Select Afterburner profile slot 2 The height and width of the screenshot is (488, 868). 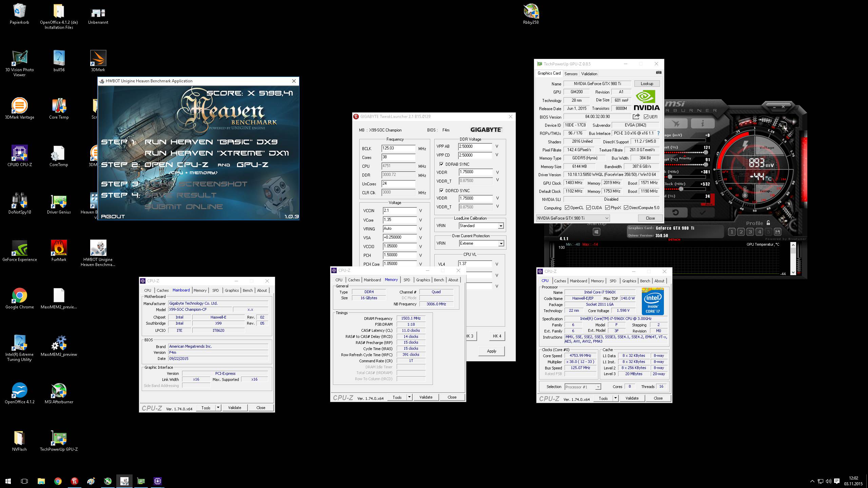point(741,232)
